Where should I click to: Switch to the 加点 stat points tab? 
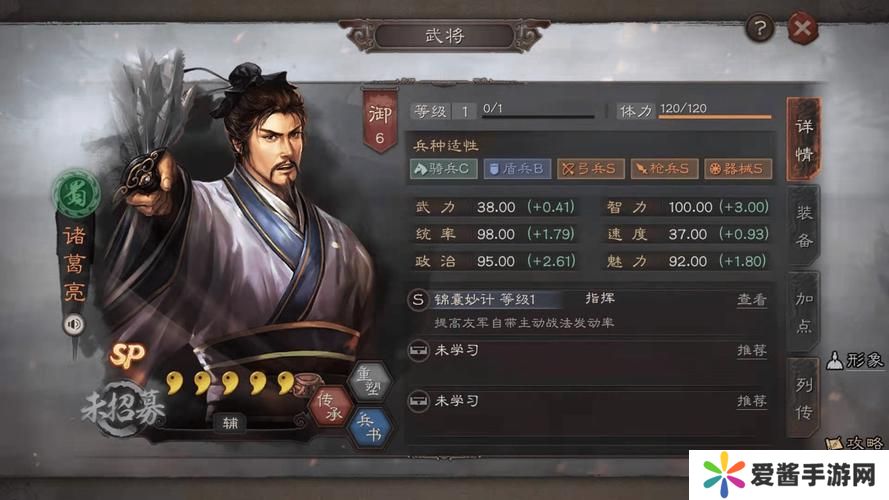point(803,312)
